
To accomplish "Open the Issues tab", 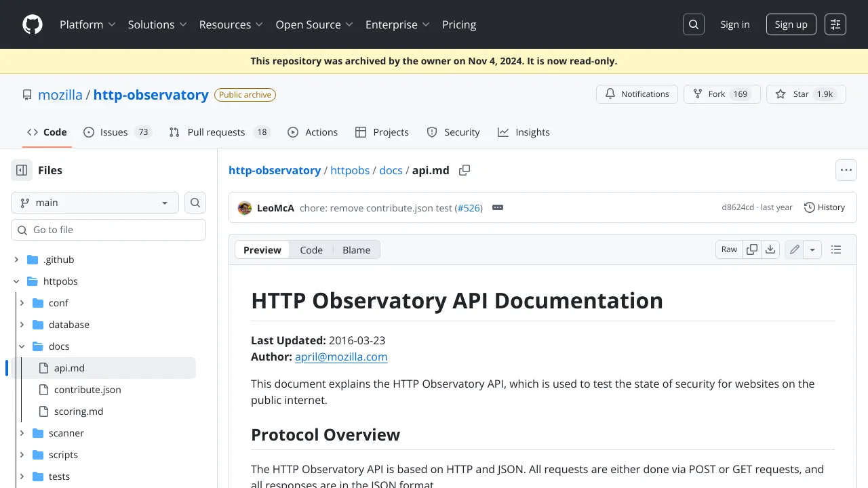I will tap(117, 132).
